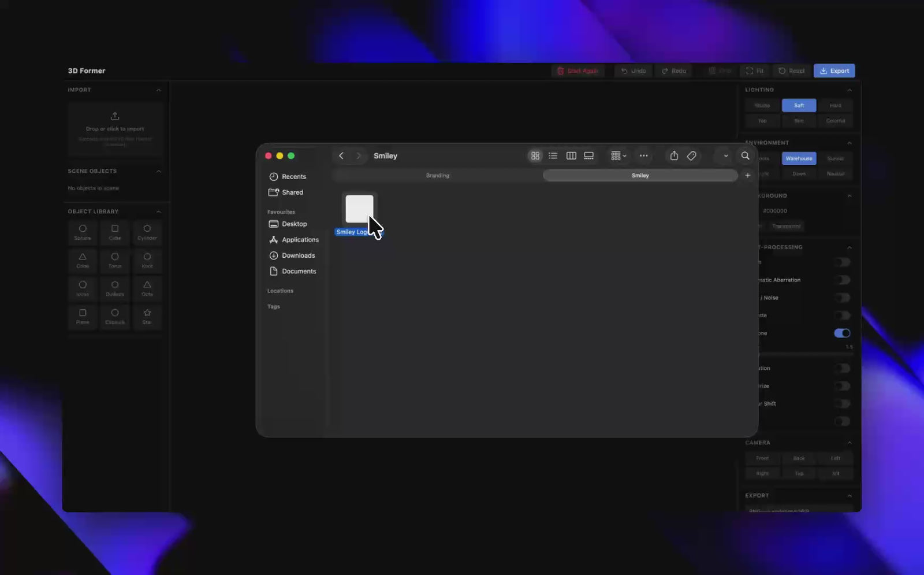Collapse the Lighting panel section
The width and height of the screenshot is (924, 575).
850,90
